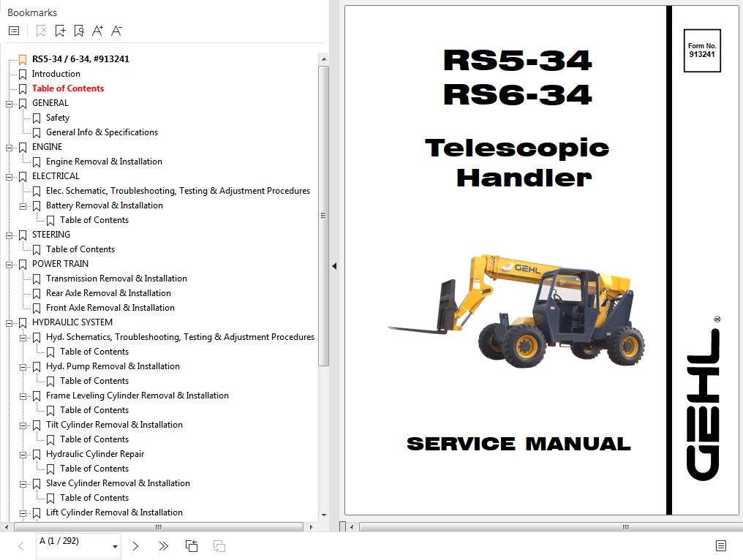Click the bookmark icon beside Introduction
743x560 pixels.
(x=22, y=75)
